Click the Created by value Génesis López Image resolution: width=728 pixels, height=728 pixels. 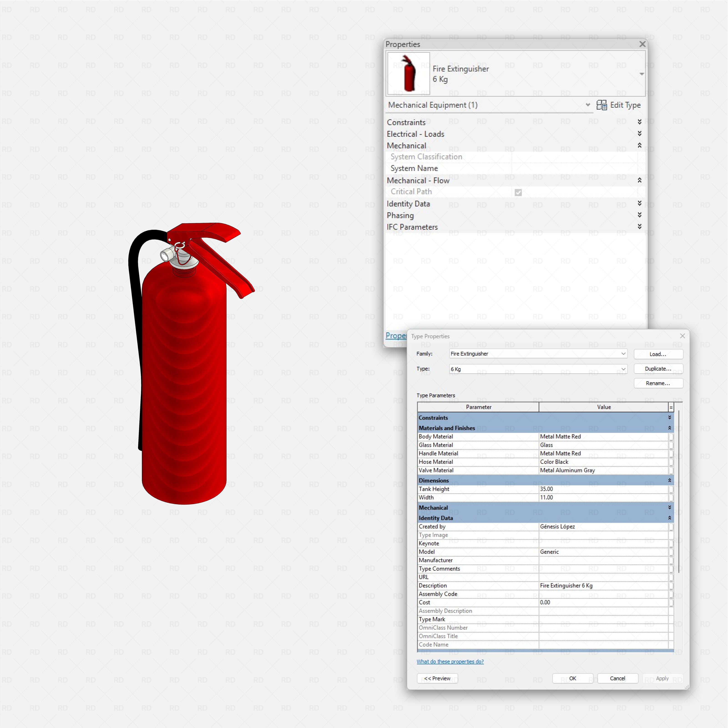(x=603, y=526)
